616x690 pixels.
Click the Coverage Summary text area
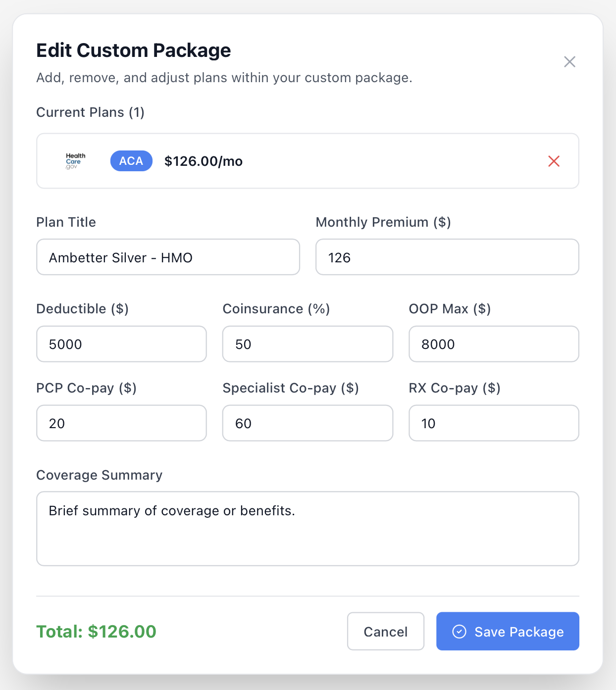(x=308, y=529)
